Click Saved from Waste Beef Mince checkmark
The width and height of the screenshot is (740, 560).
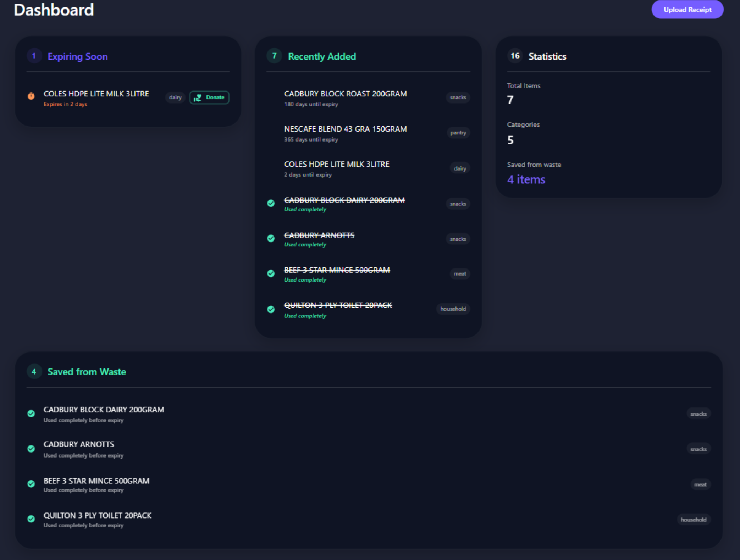click(31, 484)
